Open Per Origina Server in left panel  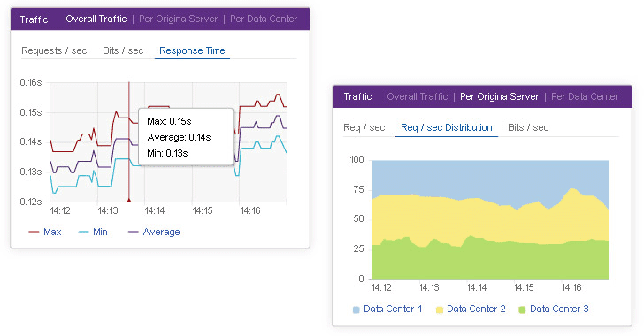click(179, 19)
